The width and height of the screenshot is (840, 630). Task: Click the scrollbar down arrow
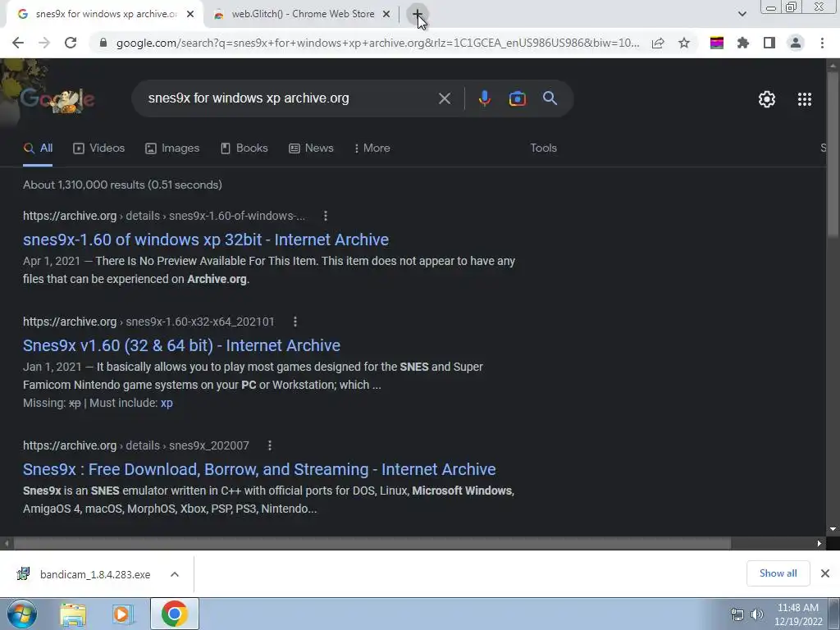tap(833, 529)
